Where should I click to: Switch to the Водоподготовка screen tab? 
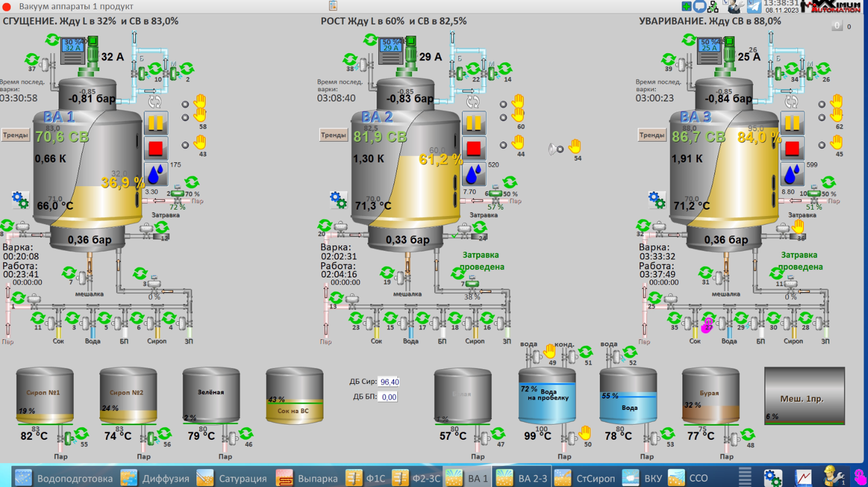click(x=63, y=478)
